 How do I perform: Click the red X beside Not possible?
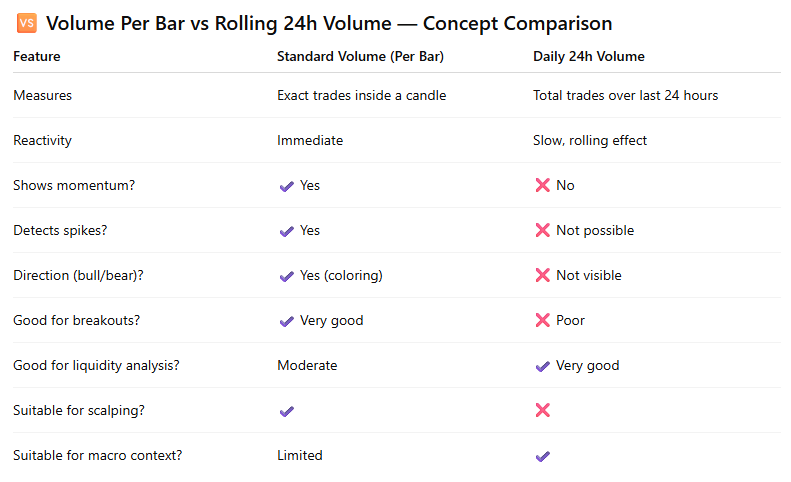[x=542, y=231]
